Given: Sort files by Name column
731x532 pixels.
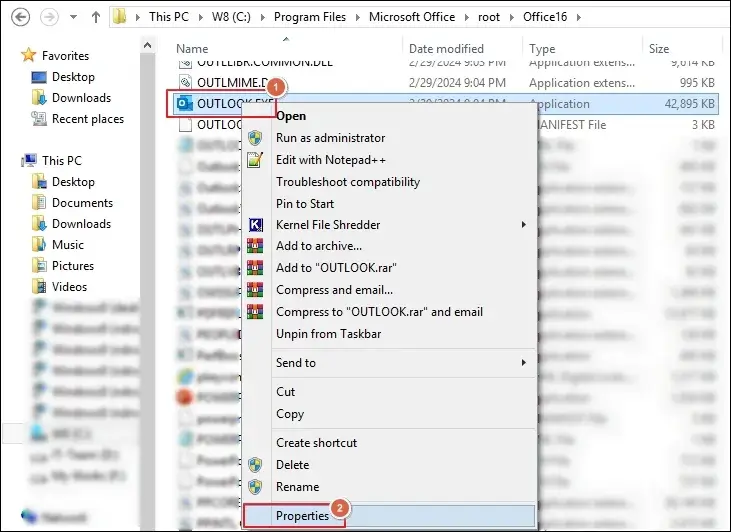Looking at the screenshot, I should point(192,48).
